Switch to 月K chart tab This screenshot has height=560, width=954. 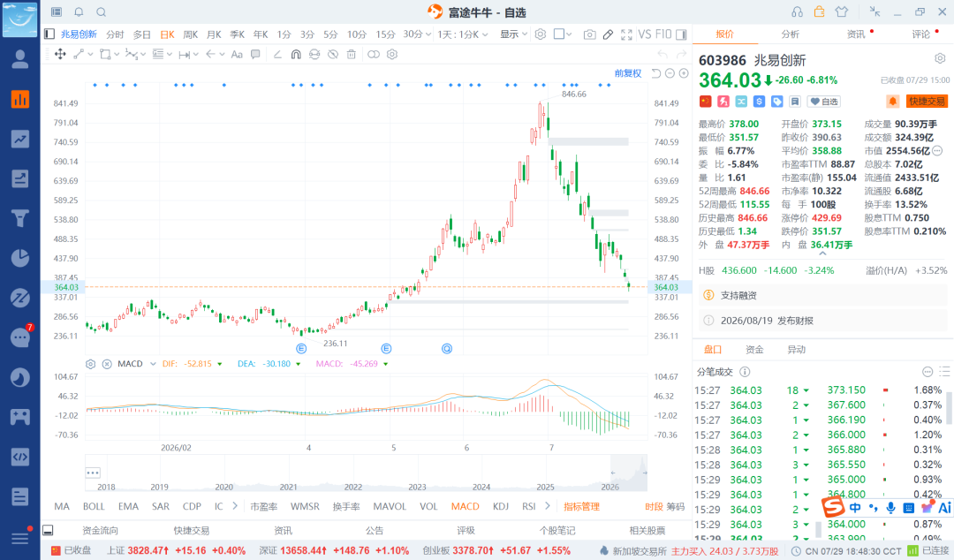(214, 34)
